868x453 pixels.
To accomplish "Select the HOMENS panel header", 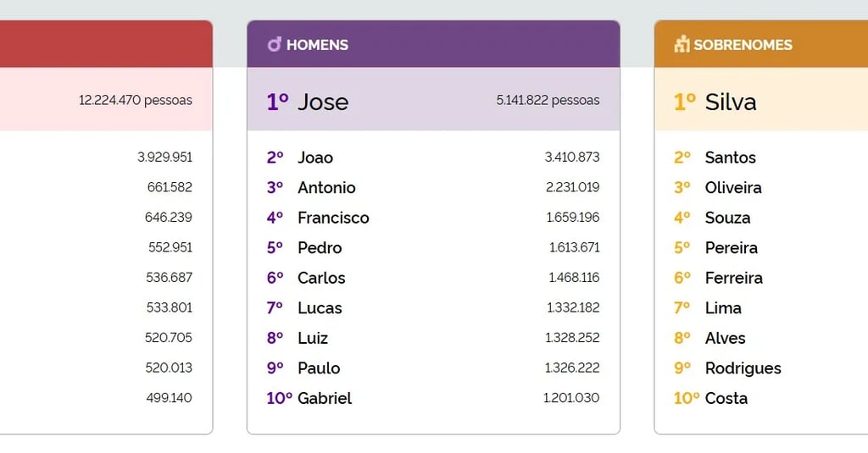I will (432, 45).
